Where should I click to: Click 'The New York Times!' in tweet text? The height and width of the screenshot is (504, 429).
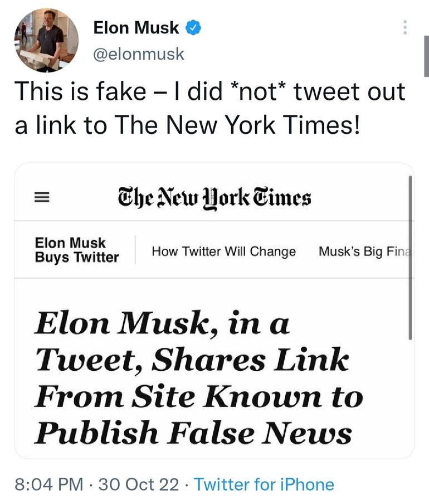point(237,124)
